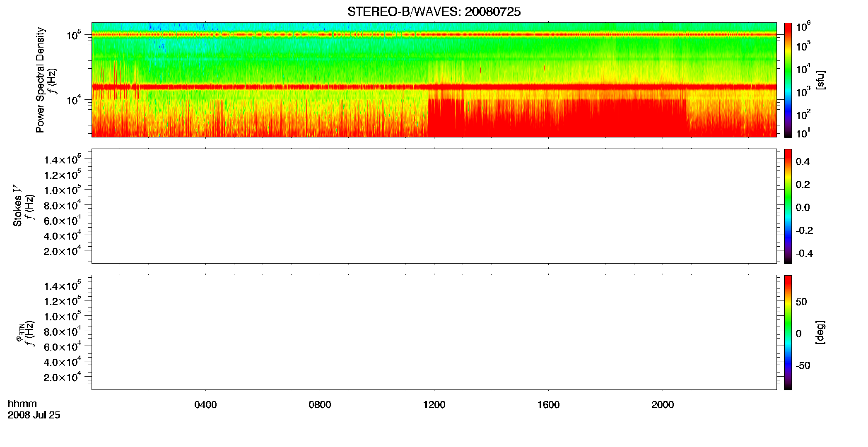Click the 2008 Jul 25 date label
This screenshot has height=447, width=868.
click(x=34, y=415)
